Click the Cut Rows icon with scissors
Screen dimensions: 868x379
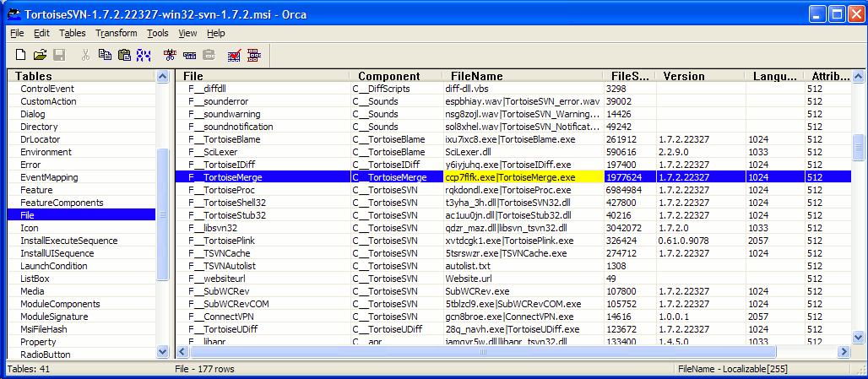(170, 55)
